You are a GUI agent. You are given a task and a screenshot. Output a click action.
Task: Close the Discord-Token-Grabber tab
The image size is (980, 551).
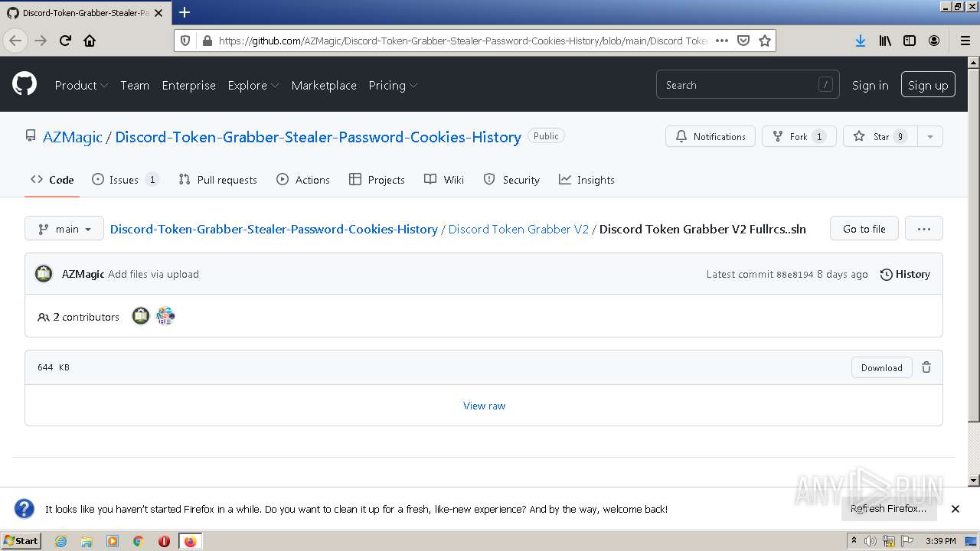pos(158,13)
